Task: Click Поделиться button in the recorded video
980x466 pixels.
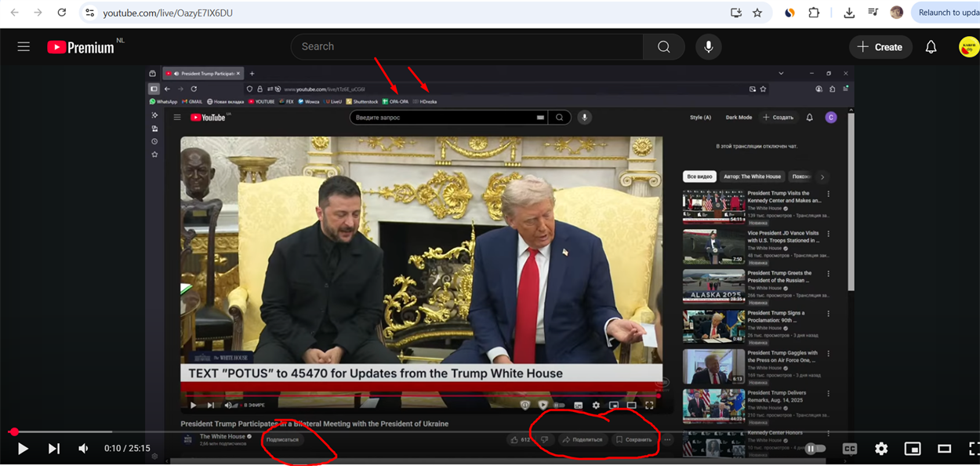Action: click(x=583, y=439)
